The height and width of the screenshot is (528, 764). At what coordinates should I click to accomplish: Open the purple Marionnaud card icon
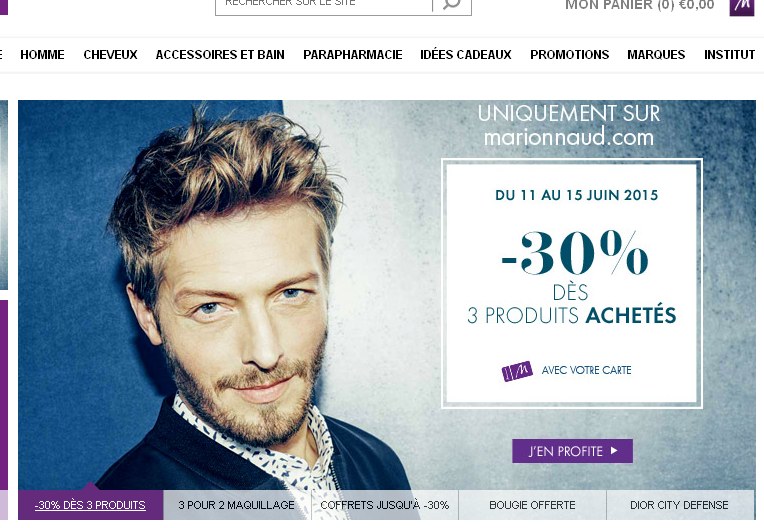pos(742,6)
